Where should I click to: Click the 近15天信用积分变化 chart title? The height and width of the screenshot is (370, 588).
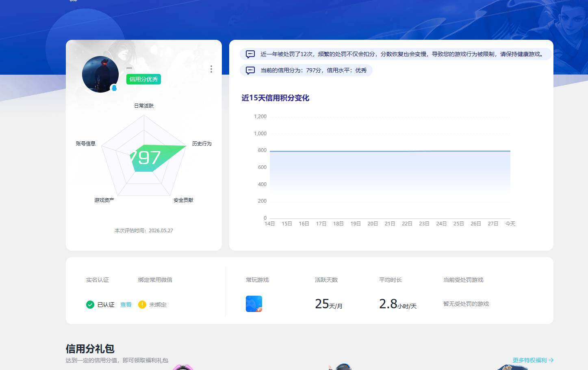(275, 98)
